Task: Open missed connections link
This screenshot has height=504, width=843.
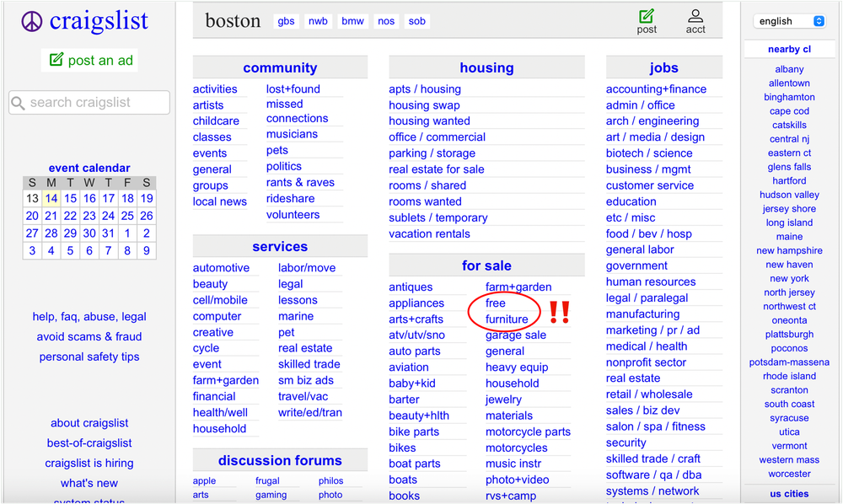Action: (297, 111)
